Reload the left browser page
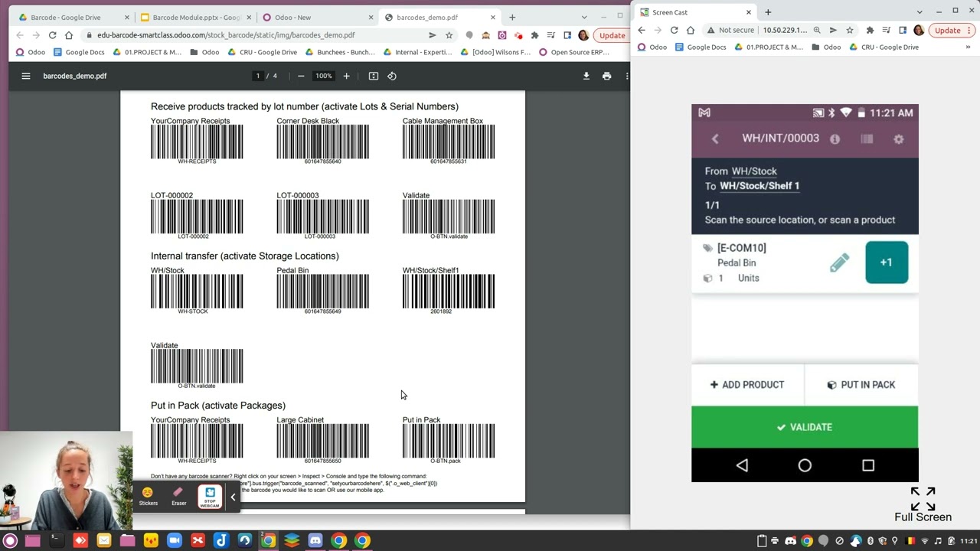 click(52, 35)
